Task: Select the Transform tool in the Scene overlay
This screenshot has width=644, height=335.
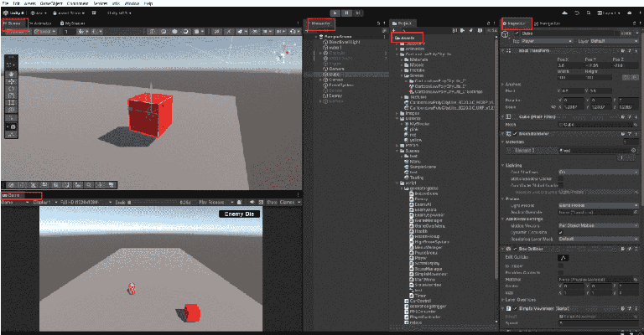Action: tap(11, 110)
